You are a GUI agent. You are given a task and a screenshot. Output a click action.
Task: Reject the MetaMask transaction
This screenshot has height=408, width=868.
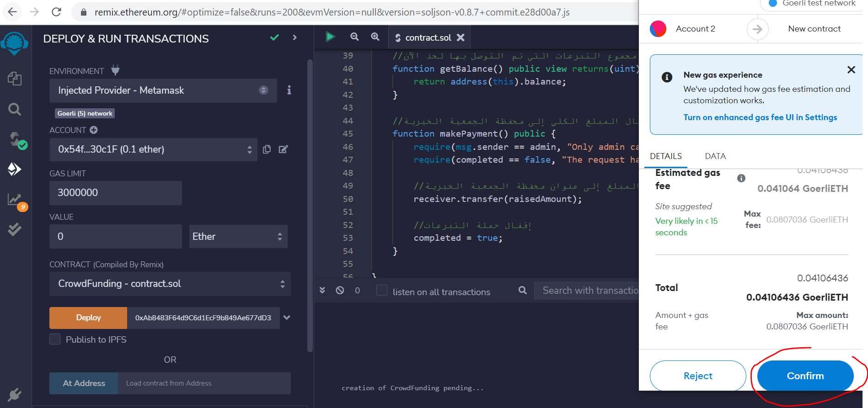698,376
